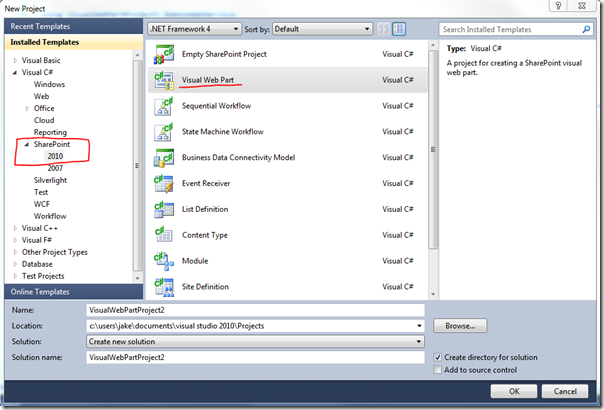
Task: Enable Add to source control checkbox
Action: click(438, 370)
